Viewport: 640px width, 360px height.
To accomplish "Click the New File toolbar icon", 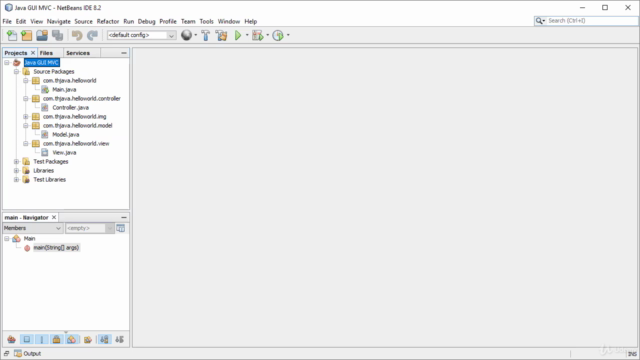I will [x=12, y=36].
